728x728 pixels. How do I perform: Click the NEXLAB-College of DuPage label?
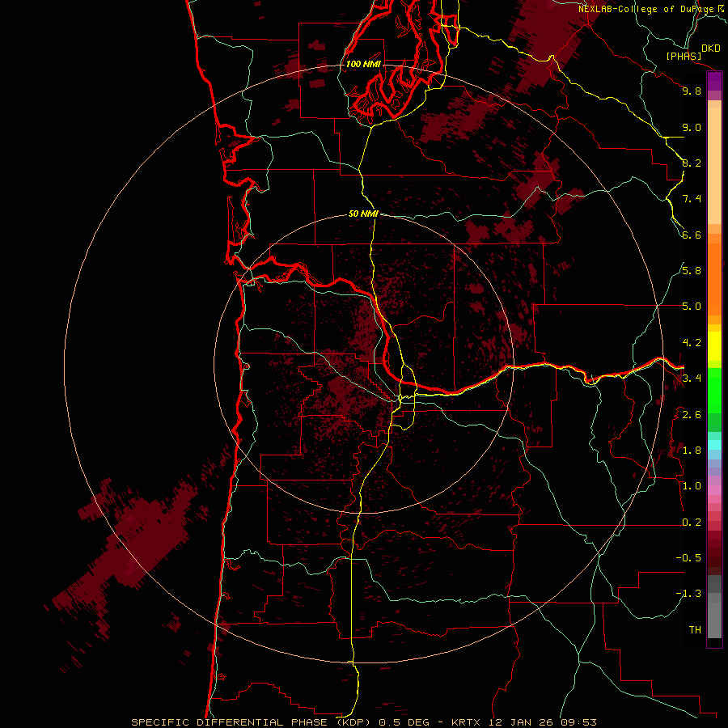point(646,9)
